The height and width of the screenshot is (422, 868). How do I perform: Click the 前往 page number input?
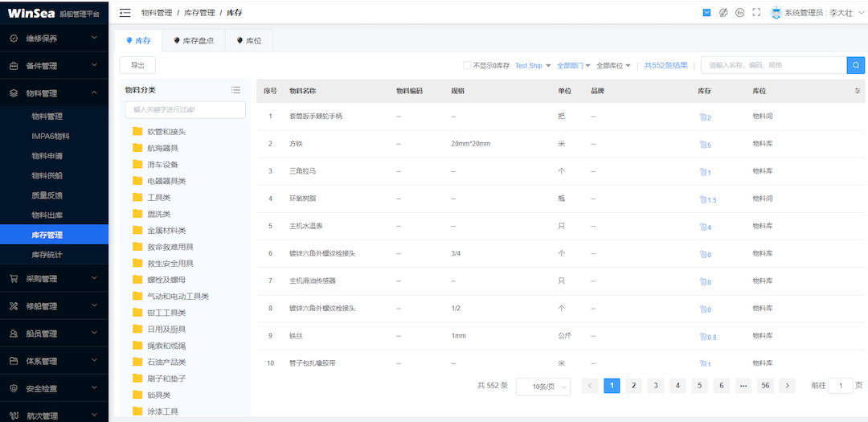tap(841, 386)
